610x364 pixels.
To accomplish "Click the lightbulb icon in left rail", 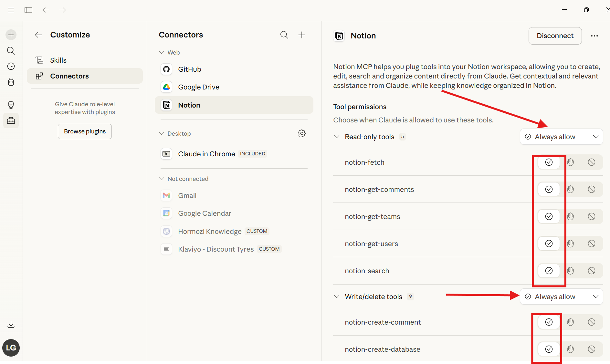I will point(11,105).
